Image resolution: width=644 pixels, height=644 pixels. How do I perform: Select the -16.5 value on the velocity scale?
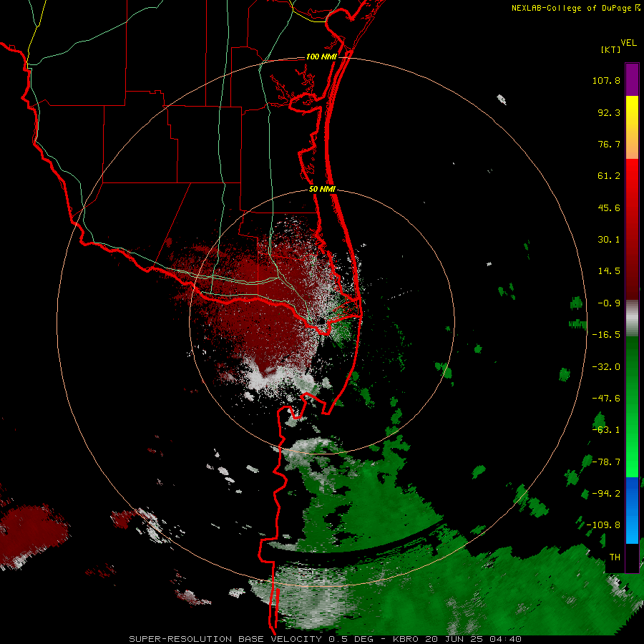pos(606,335)
